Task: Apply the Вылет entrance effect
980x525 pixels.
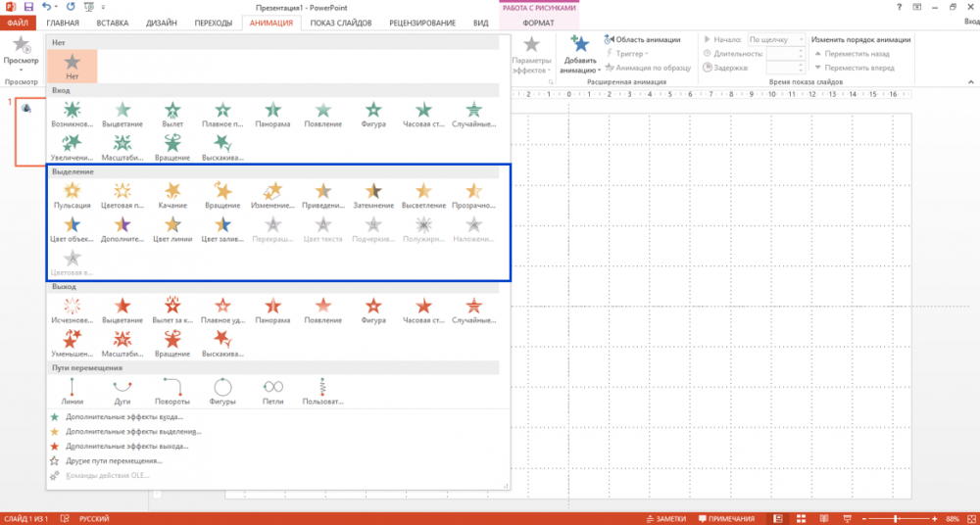Action: pos(172,112)
